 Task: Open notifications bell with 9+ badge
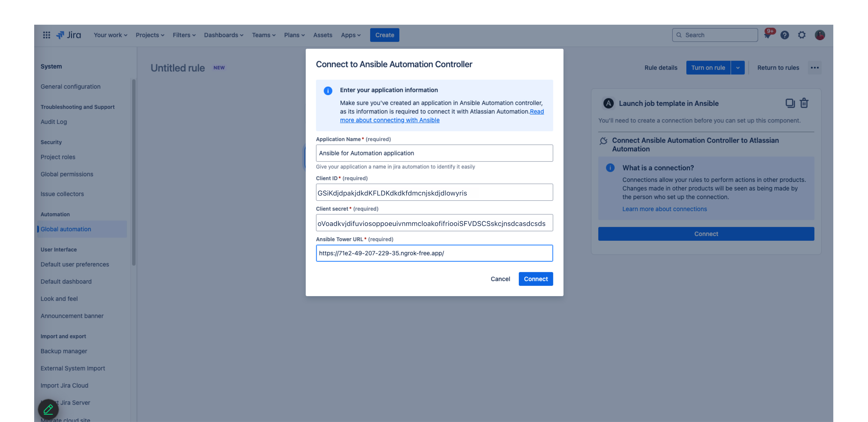coord(768,35)
